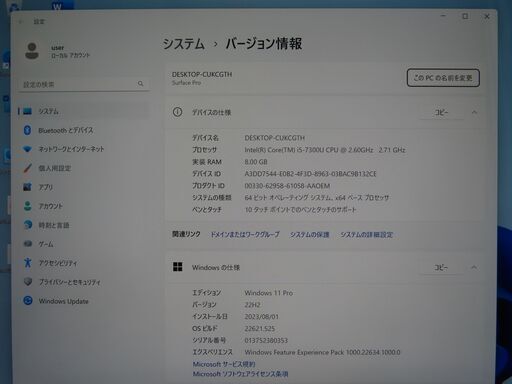Click serial number 013752380353
Screen dimensions: 512x384
(266, 340)
